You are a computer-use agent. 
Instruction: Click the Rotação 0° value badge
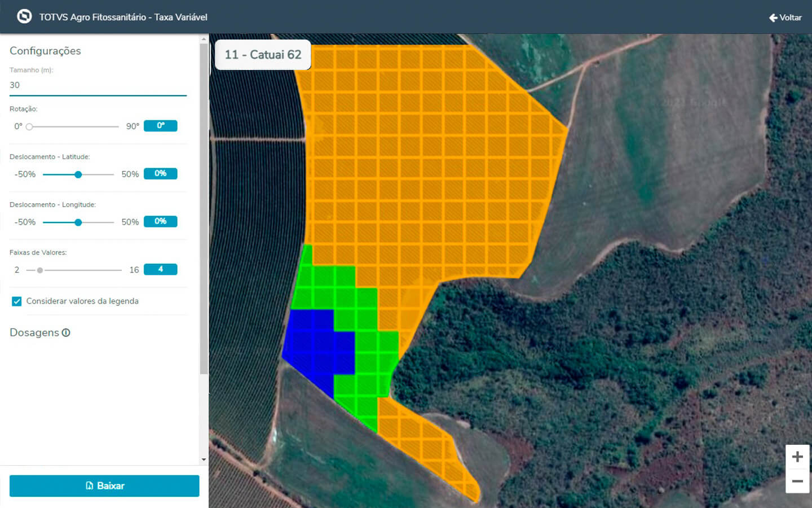point(160,126)
